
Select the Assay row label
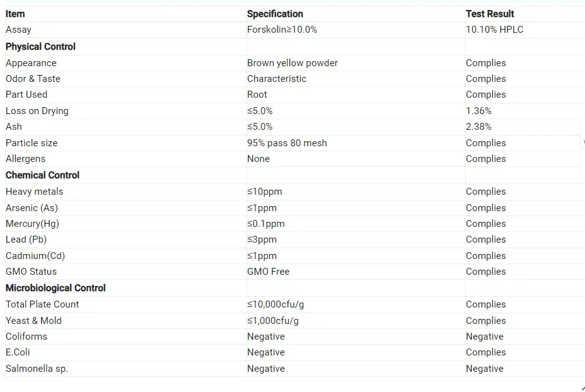(x=18, y=30)
